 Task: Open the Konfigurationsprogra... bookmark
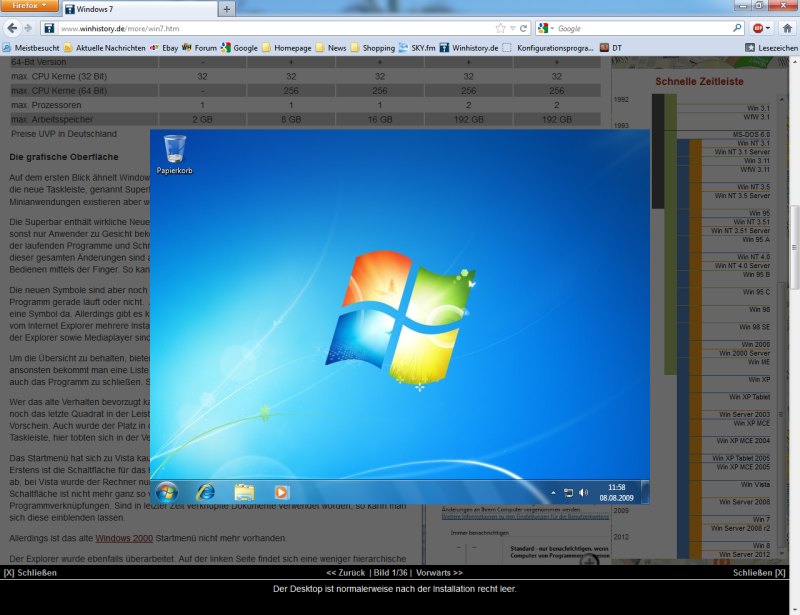548,48
